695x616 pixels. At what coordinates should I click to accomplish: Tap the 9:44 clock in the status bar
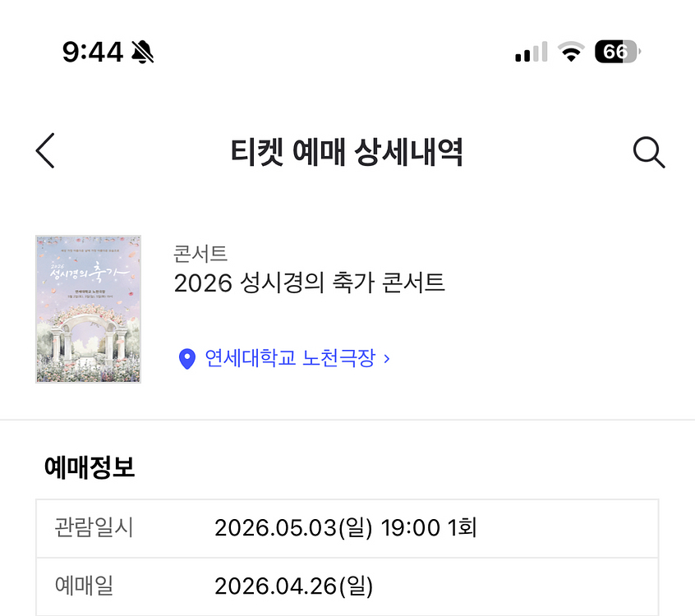pos(92,53)
